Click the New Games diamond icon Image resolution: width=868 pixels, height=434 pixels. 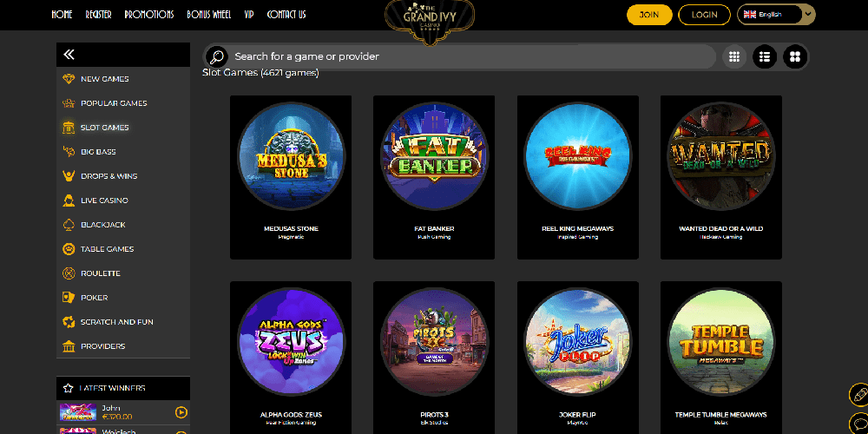point(69,79)
